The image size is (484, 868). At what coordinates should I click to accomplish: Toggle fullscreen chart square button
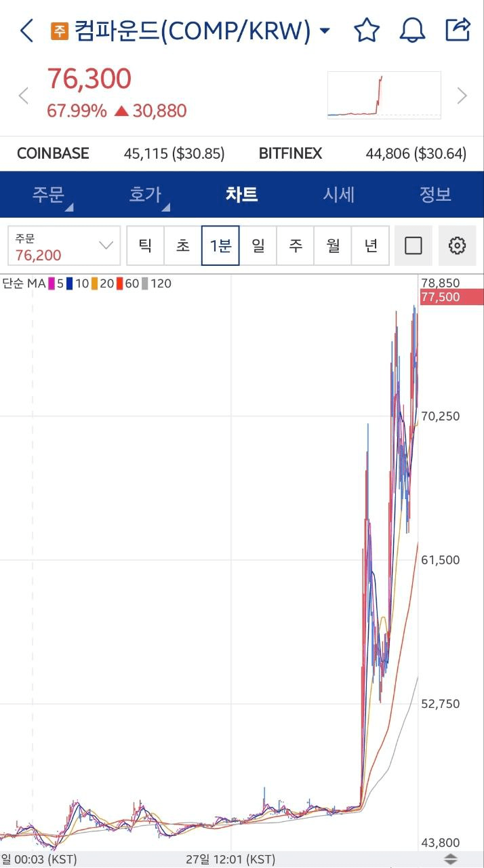(414, 245)
